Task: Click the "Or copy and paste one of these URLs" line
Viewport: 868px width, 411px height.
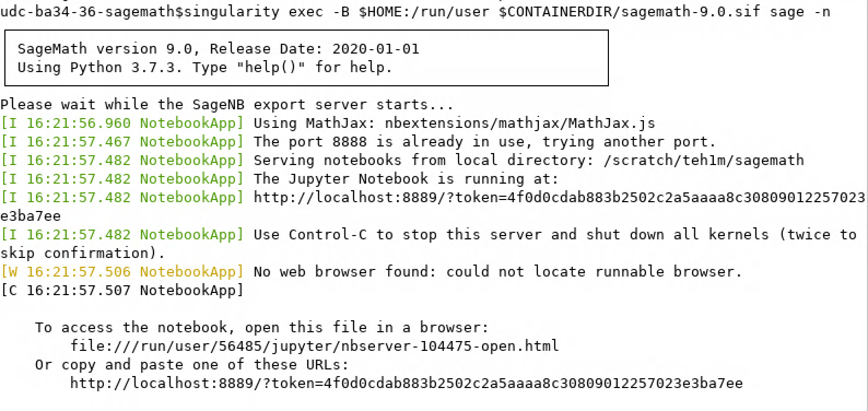Action: [192, 365]
